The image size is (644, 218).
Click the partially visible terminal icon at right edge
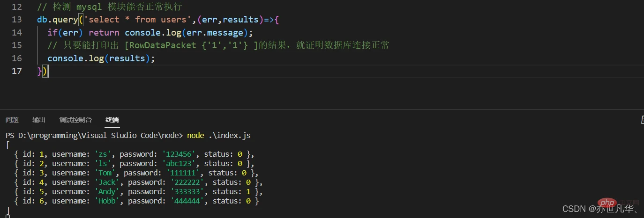[641, 120]
